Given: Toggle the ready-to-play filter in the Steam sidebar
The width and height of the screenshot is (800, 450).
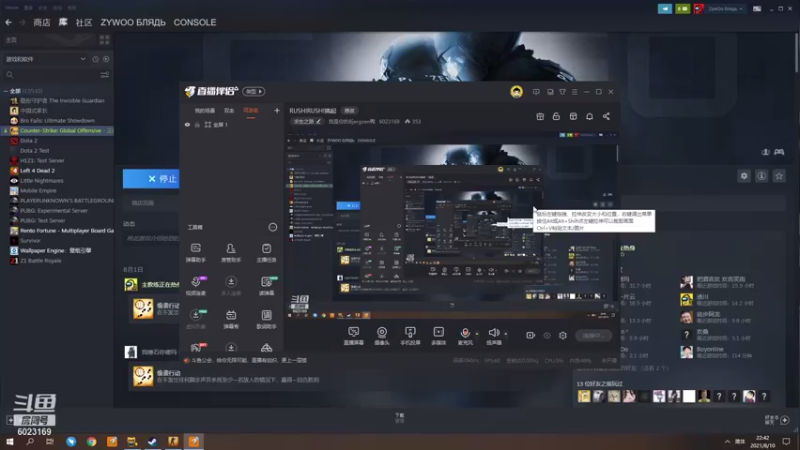Looking at the screenshot, I should [x=106, y=59].
